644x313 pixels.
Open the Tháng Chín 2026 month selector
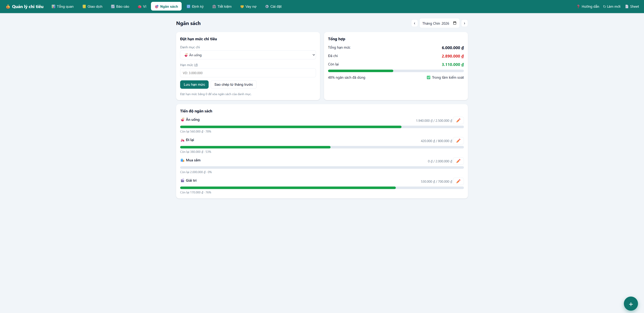(x=439, y=23)
